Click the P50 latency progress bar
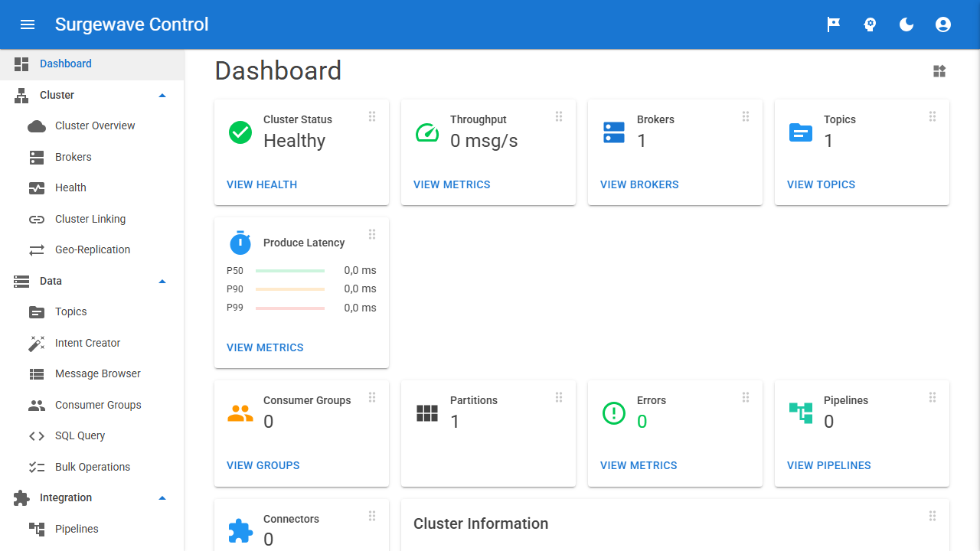Viewport: 980px width, 551px height. click(290, 271)
